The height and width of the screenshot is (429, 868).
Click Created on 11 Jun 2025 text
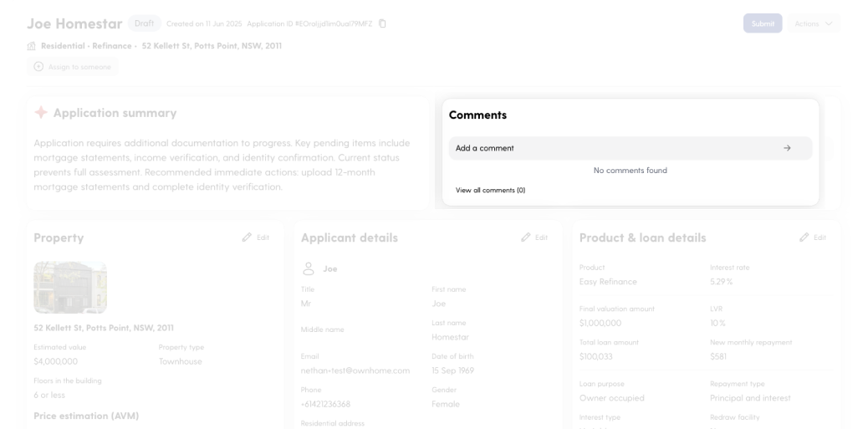(x=204, y=23)
